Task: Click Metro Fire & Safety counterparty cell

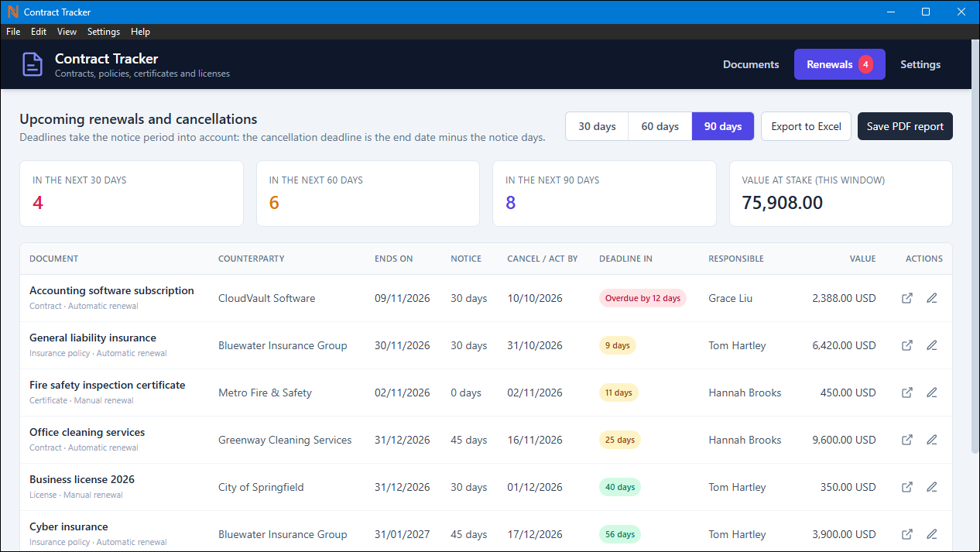Action: [x=265, y=393]
